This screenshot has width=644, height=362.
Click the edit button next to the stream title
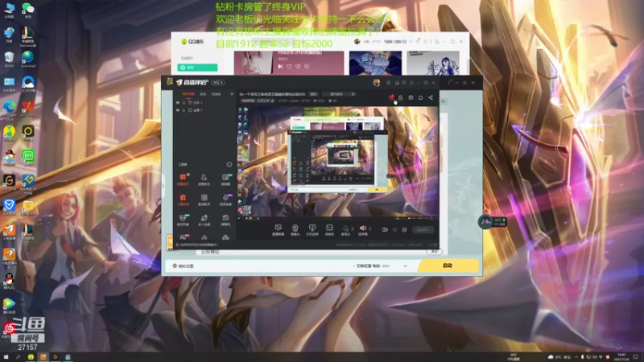tap(313, 94)
